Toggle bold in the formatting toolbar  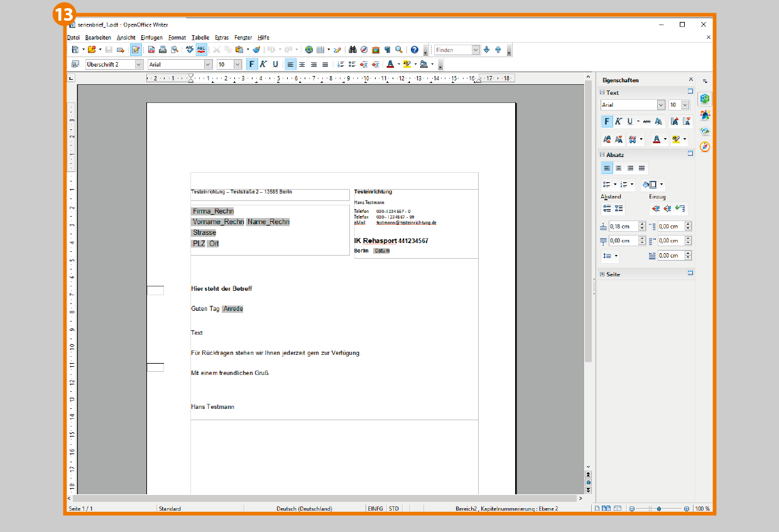point(251,64)
